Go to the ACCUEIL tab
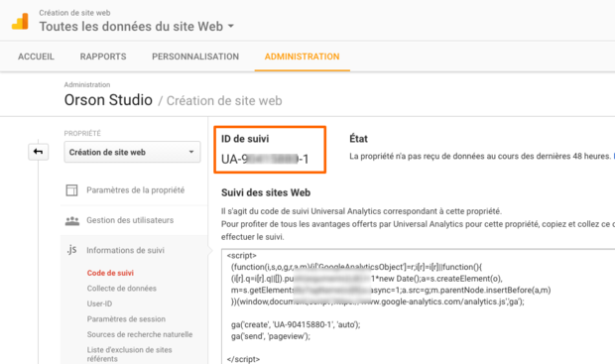The height and width of the screenshot is (364, 615). (36, 57)
